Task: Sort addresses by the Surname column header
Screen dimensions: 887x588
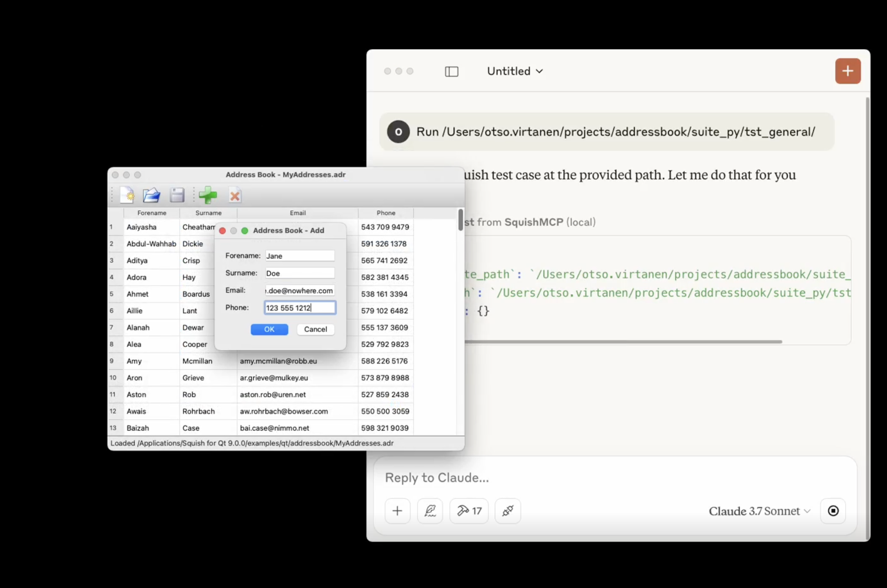Action: pyautogui.click(x=208, y=213)
